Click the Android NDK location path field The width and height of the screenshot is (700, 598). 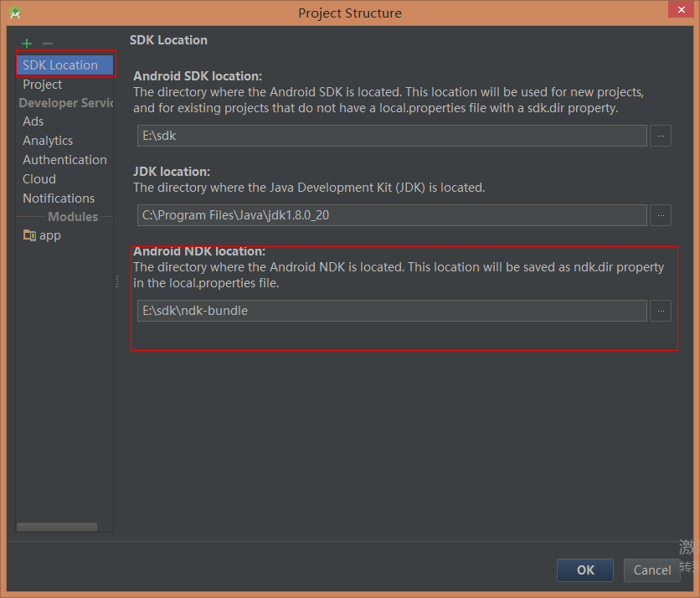coord(392,311)
